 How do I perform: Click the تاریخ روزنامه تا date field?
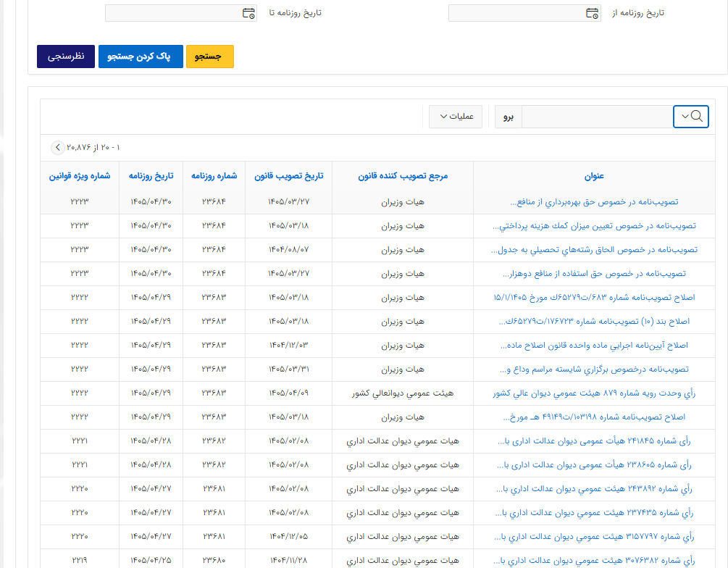(x=181, y=13)
